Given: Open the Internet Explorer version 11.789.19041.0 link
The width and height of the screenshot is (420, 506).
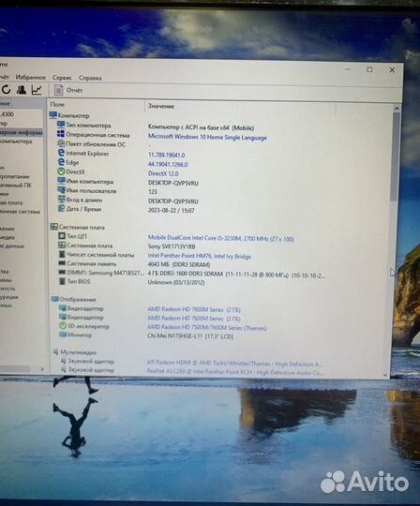Looking at the screenshot, I should (x=166, y=155).
